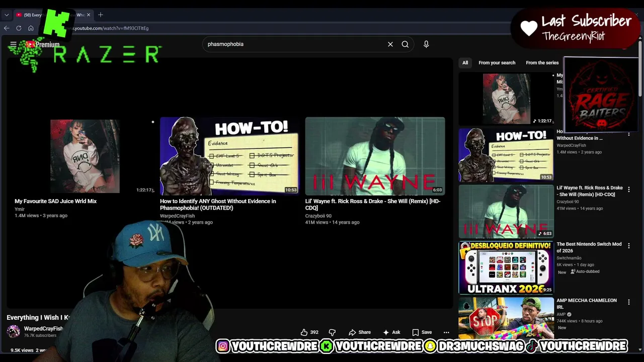Open options for sidebar Lil' Wayne video
Image resolution: width=644 pixels, height=362 pixels.
628,190
